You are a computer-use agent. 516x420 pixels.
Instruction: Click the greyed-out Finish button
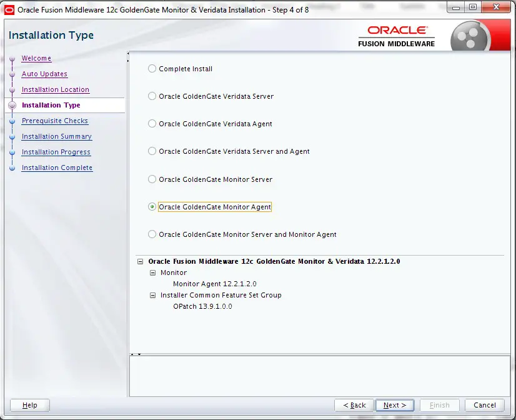click(439, 405)
